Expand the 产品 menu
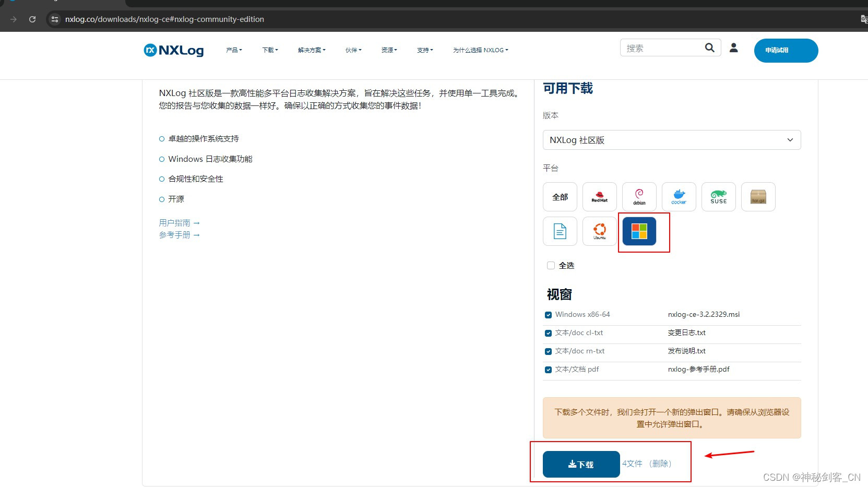The width and height of the screenshot is (868, 487). 234,50
